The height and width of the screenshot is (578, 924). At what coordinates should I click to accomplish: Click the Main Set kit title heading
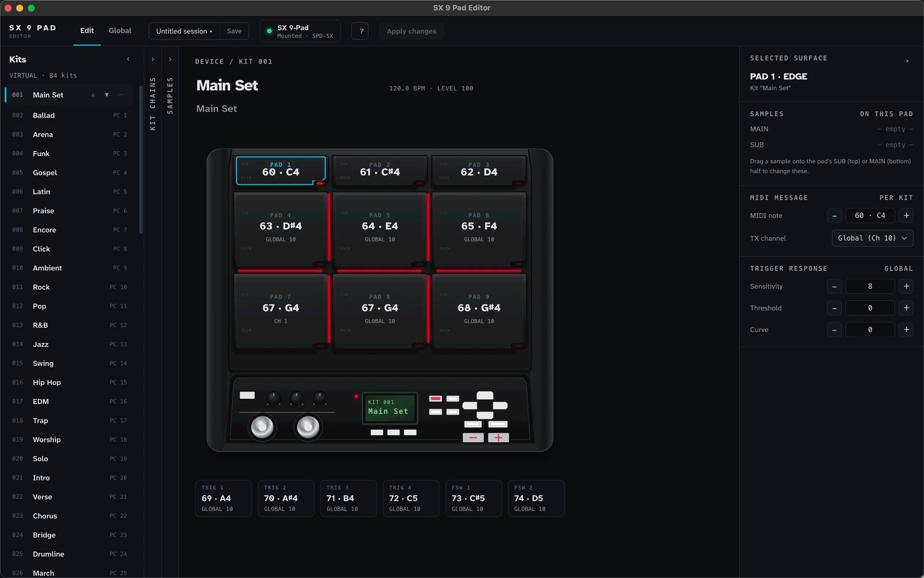(227, 85)
